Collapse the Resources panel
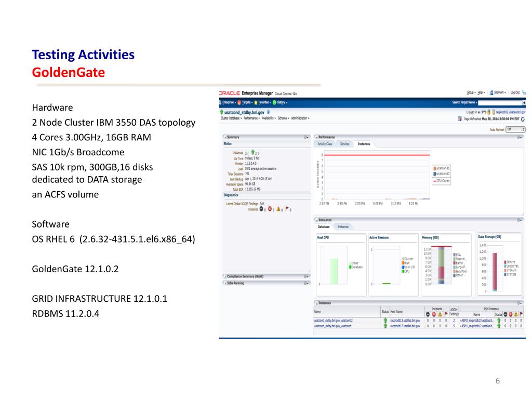This screenshot has width=532, height=399. point(316,220)
